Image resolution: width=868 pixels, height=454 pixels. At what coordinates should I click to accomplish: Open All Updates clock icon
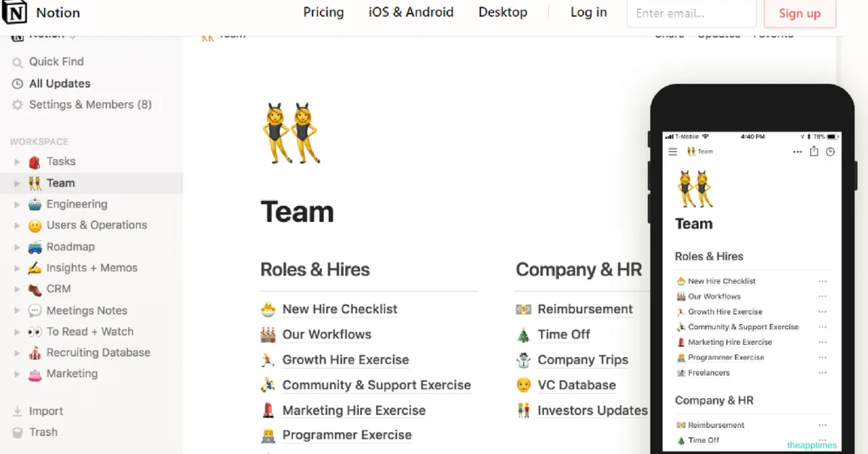click(17, 84)
